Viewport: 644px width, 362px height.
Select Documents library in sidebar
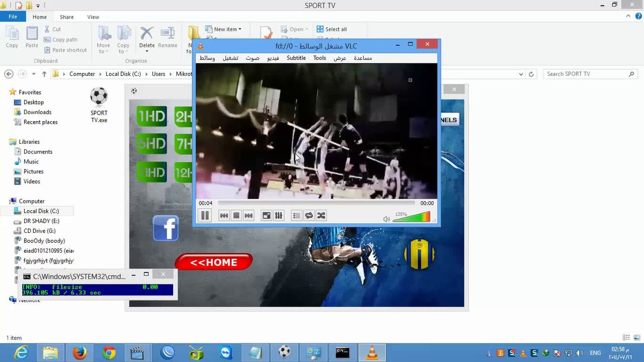click(x=38, y=152)
